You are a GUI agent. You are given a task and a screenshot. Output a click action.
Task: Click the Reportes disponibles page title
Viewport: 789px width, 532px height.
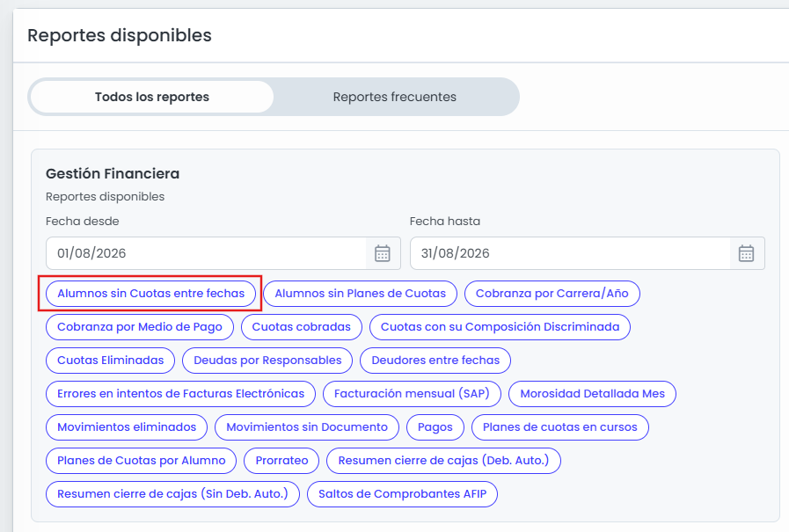[120, 36]
